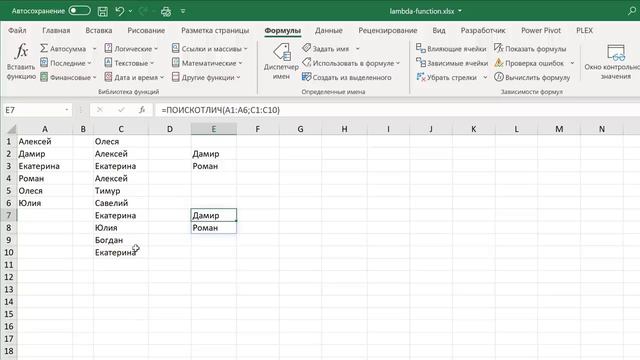Expand the Задать имя dropdown arrow
This screenshot has height=360, width=640.
[x=358, y=49]
